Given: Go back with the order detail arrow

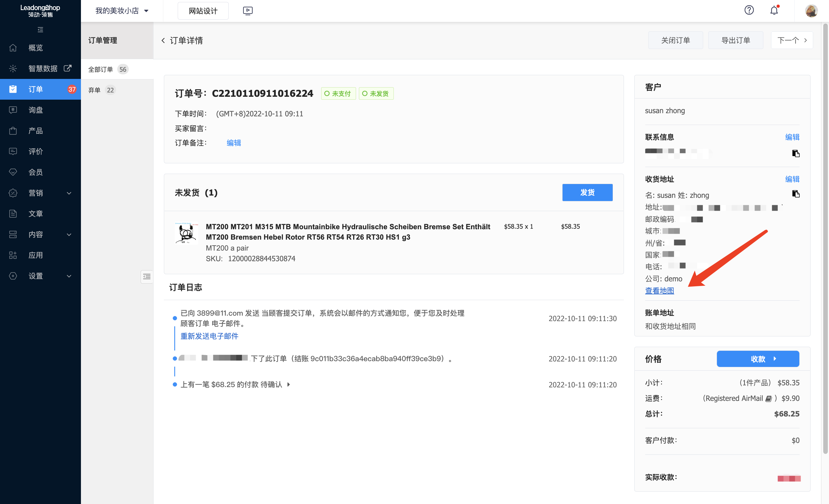Looking at the screenshot, I should click(163, 40).
